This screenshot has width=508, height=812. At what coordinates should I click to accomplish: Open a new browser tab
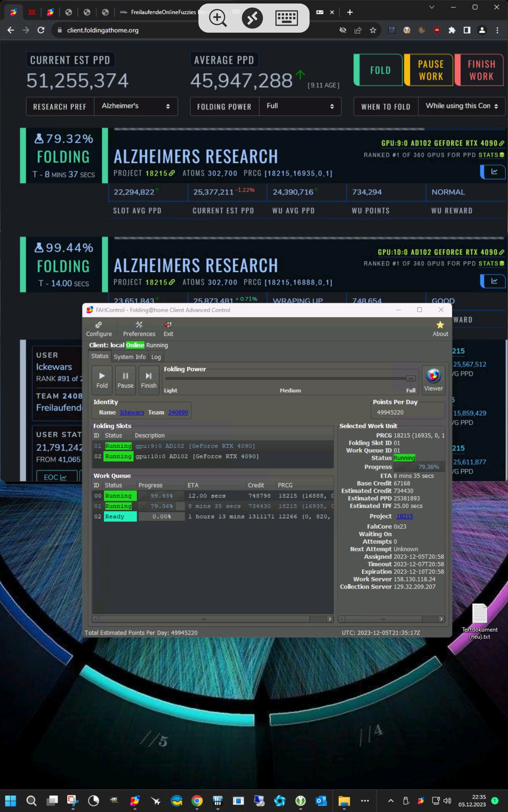point(350,12)
